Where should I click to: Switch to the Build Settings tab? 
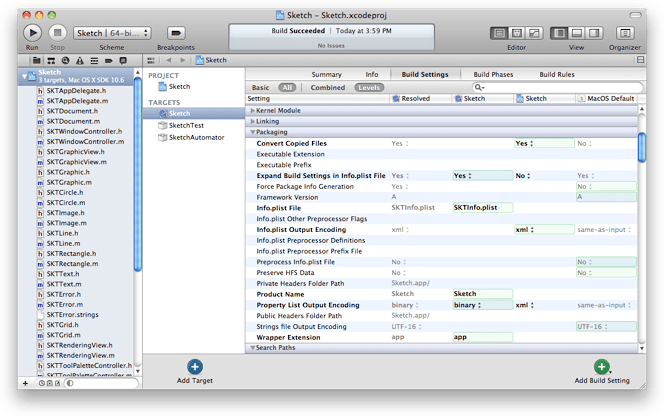coord(425,75)
